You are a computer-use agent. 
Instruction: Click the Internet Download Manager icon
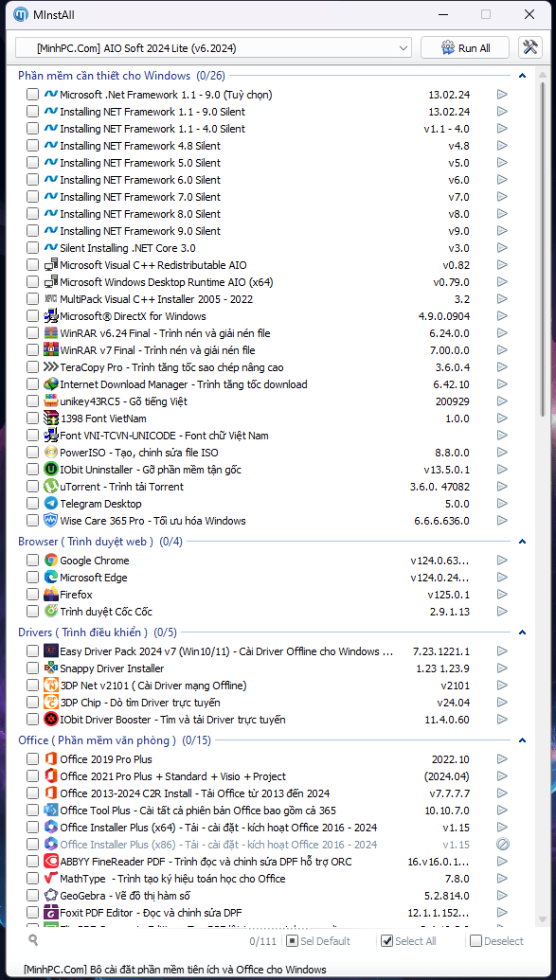(50, 384)
